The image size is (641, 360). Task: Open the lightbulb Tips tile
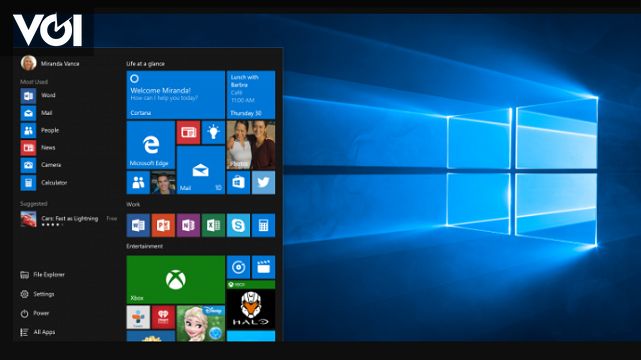click(213, 132)
